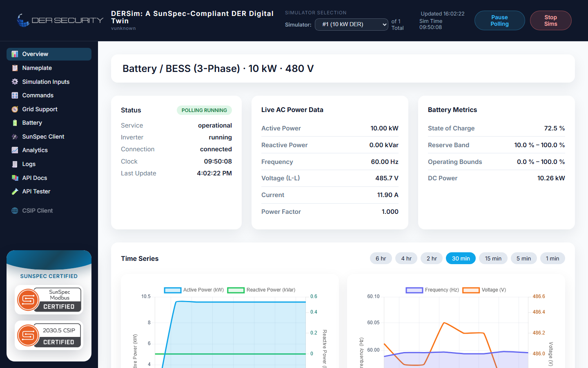Open the Analytics page
588x368 pixels.
(49, 150)
